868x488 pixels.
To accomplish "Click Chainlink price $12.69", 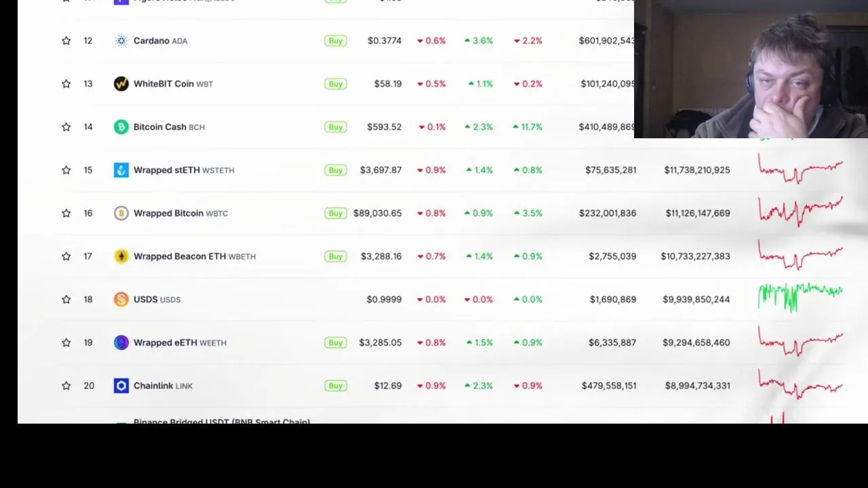I will click(x=388, y=386).
